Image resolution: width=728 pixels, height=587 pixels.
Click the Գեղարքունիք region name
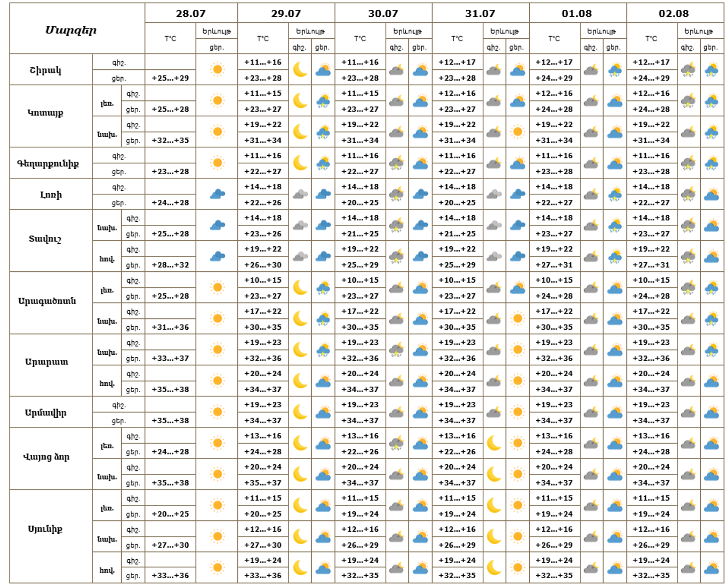coord(48,163)
